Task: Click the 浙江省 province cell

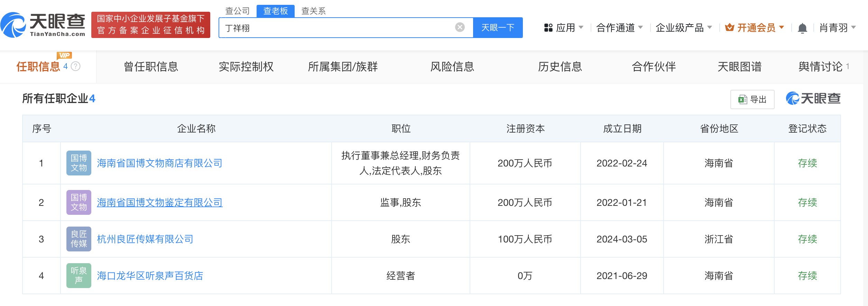Action: 719,239
